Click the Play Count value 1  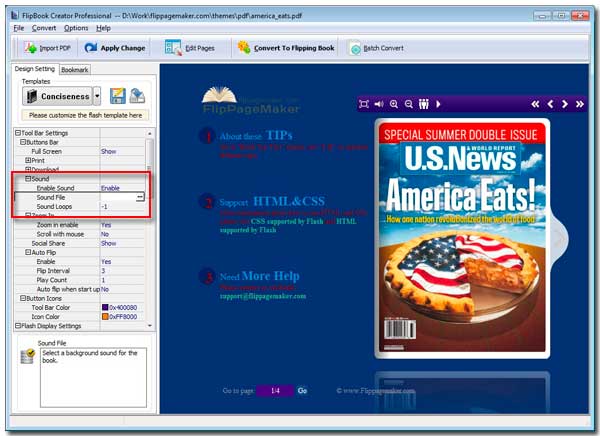103,280
